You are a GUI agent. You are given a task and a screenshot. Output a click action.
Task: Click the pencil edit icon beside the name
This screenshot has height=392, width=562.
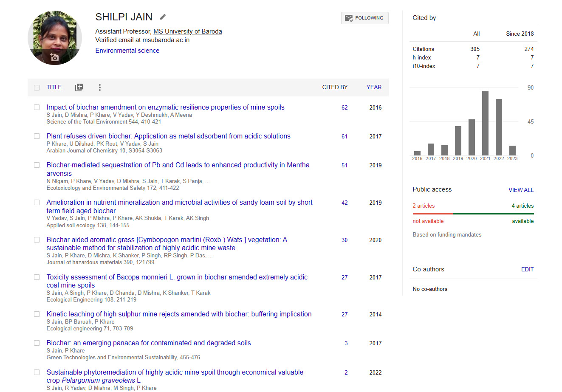pos(163,17)
